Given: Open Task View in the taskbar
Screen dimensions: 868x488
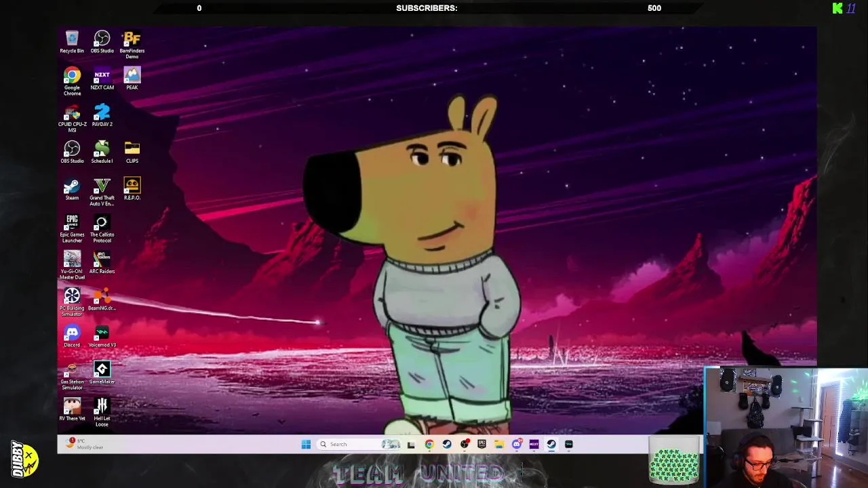Looking at the screenshot, I should coord(411,444).
